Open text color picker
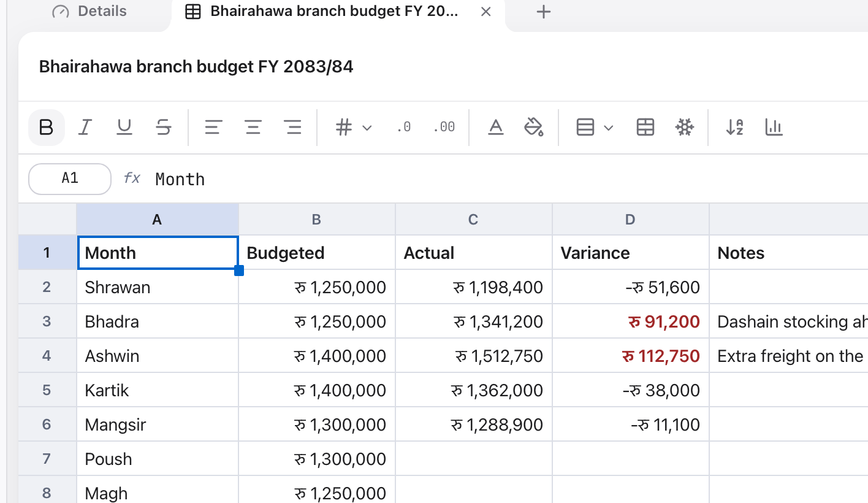The image size is (868, 503). [496, 128]
